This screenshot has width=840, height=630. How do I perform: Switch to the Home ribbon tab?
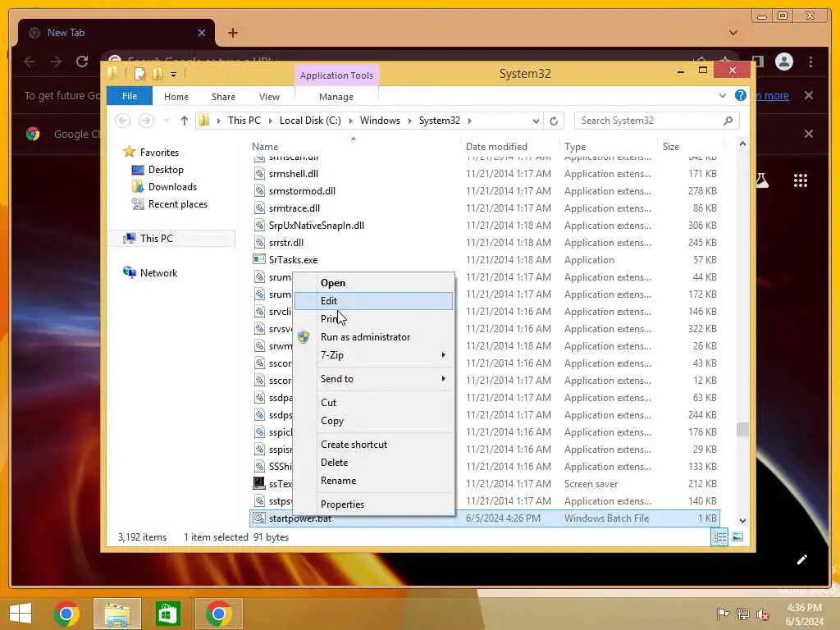(x=176, y=97)
